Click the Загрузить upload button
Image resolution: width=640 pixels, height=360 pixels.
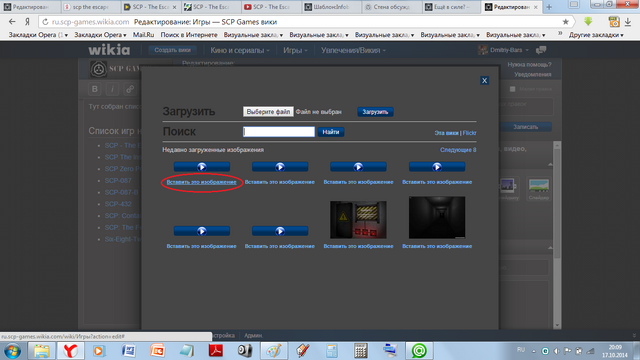pyautogui.click(x=375, y=112)
